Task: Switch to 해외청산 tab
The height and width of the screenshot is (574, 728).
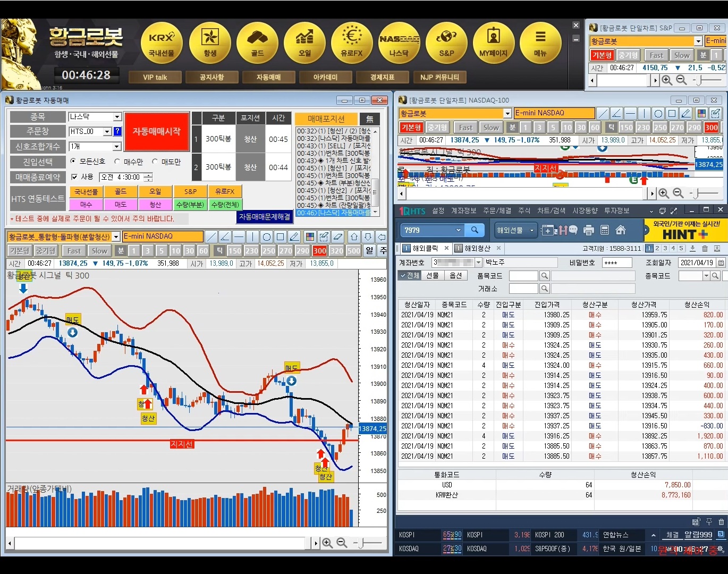Action: 477,248
